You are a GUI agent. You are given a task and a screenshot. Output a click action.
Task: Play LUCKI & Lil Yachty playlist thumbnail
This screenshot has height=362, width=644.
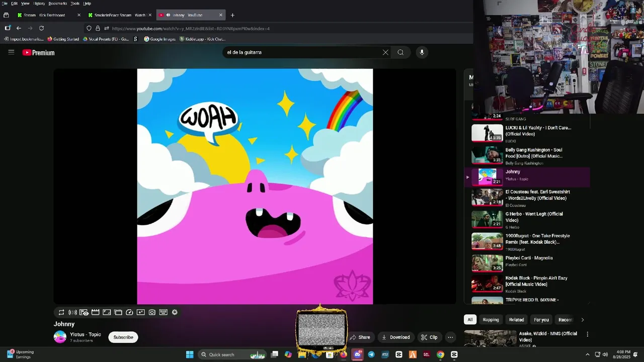[x=487, y=133]
